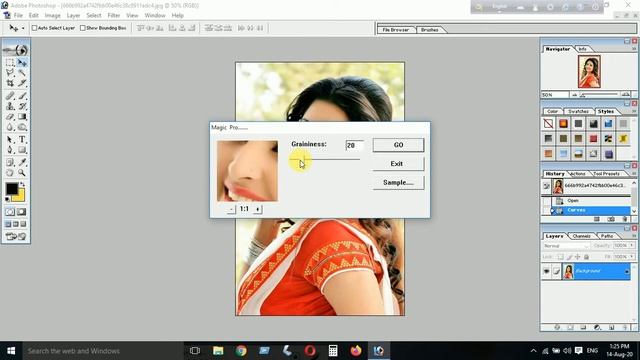Click the foreground black color swatch
The width and height of the screenshot is (640, 360).
click(x=12, y=189)
